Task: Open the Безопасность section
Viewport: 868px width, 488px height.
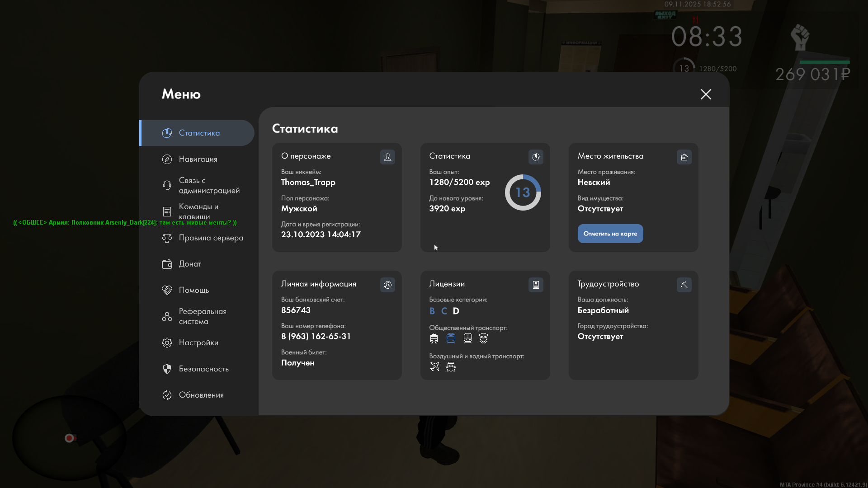Action: 203,369
